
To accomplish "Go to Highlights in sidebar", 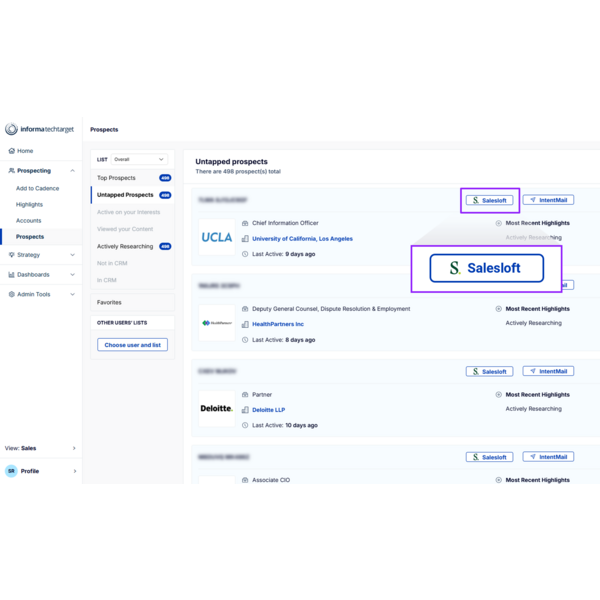I will (x=29, y=204).
